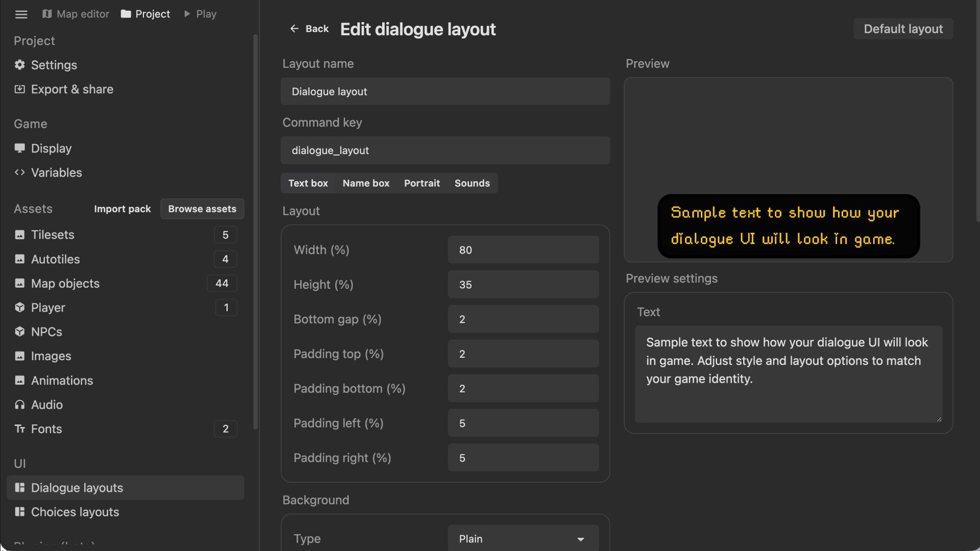Select the Portrait tab
The width and height of the screenshot is (980, 551).
(x=422, y=183)
